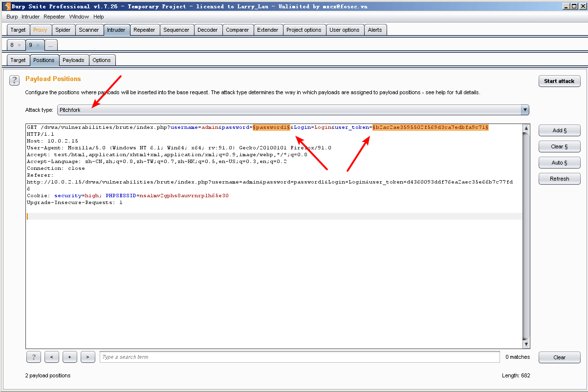The width and height of the screenshot is (588, 392).
Task: Open the Options sub-tab
Action: point(102,60)
